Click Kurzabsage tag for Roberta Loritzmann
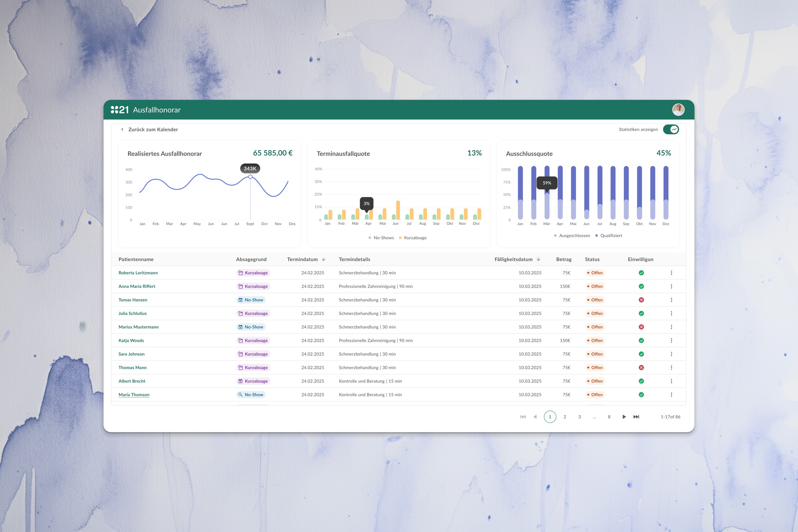 coord(253,273)
